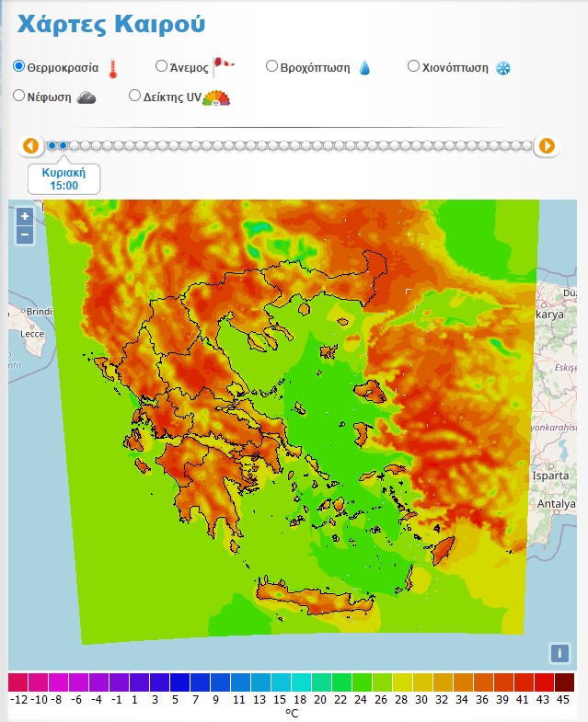Enable the Νέφωση map layer
The height and width of the screenshot is (722, 588).
click(19, 96)
